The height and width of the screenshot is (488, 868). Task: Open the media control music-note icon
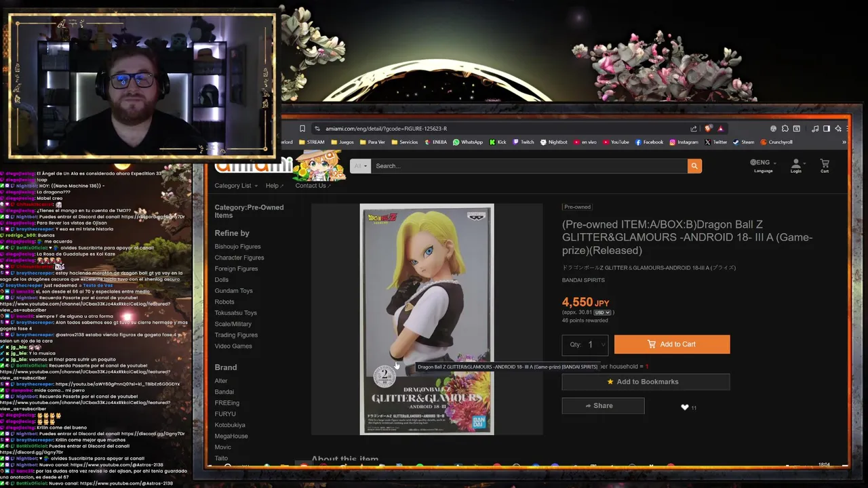pyautogui.click(x=815, y=128)
